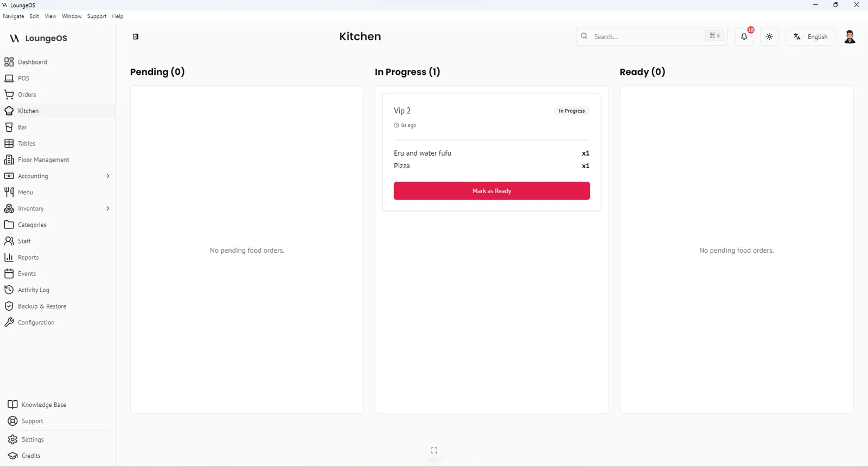The height and width of the screenshot is (467, 868).
Task: Toggle fullscreen mode at bottom center
Action: [x=434, y=450]
